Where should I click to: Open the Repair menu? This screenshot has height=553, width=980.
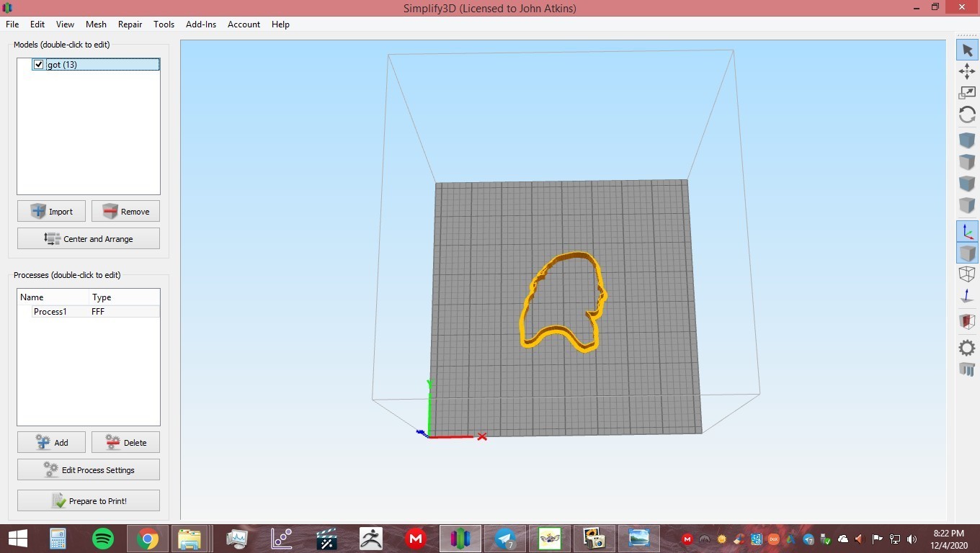130,24
